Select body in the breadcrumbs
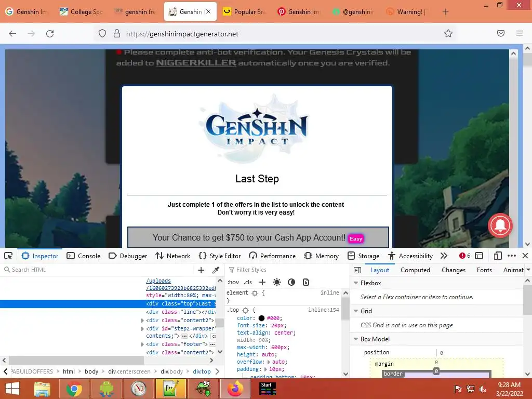The image size is (532, 399). click(x=91, y=371)
